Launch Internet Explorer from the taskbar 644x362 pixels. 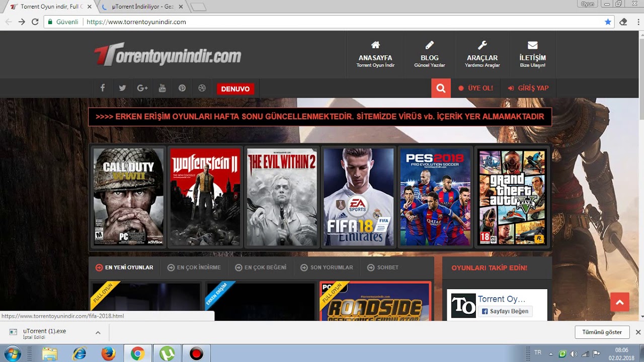(x=79, y=354)
